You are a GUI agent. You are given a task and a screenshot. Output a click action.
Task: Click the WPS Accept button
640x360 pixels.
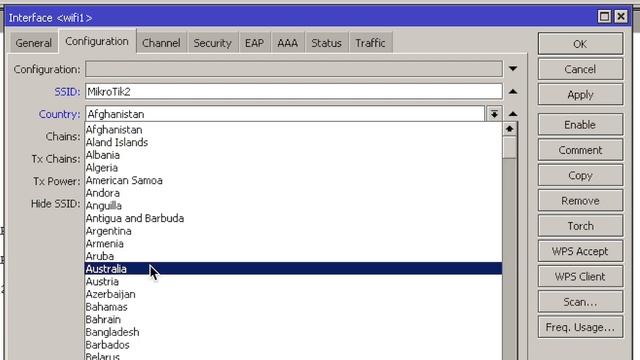[580, 251]
